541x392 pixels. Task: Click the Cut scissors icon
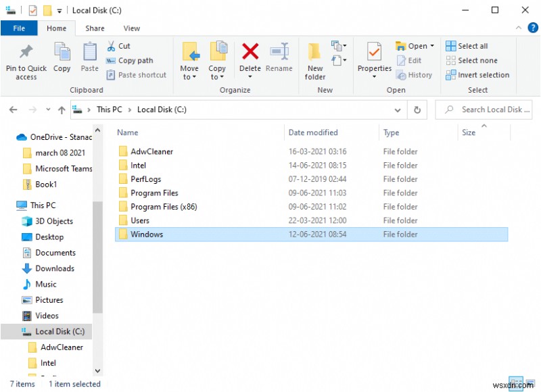pos(111,46)
